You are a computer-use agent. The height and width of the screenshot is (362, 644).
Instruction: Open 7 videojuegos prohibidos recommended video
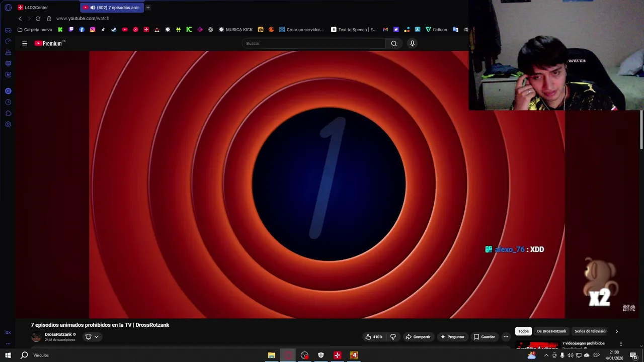pyautogui.click(x=584, y=343)
